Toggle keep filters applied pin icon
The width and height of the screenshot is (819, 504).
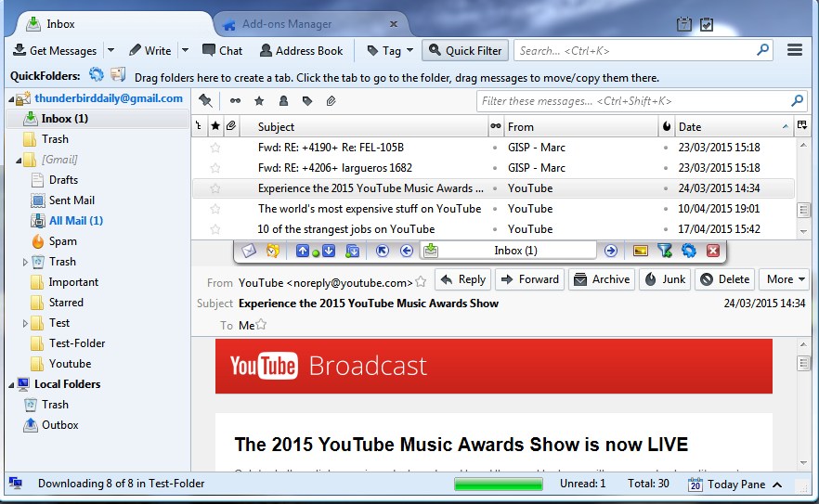[205, 101]
